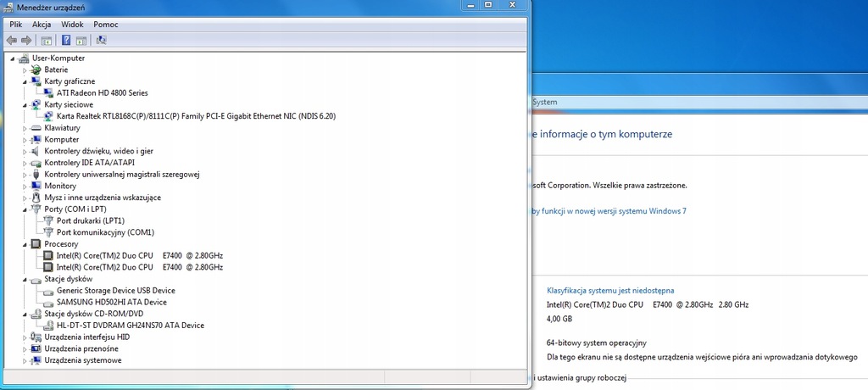Image resolution: width=868 pixels, height=390 pixels.
Task: Select Port drukarki (LPT1)
Action: [x=89, y=221]
